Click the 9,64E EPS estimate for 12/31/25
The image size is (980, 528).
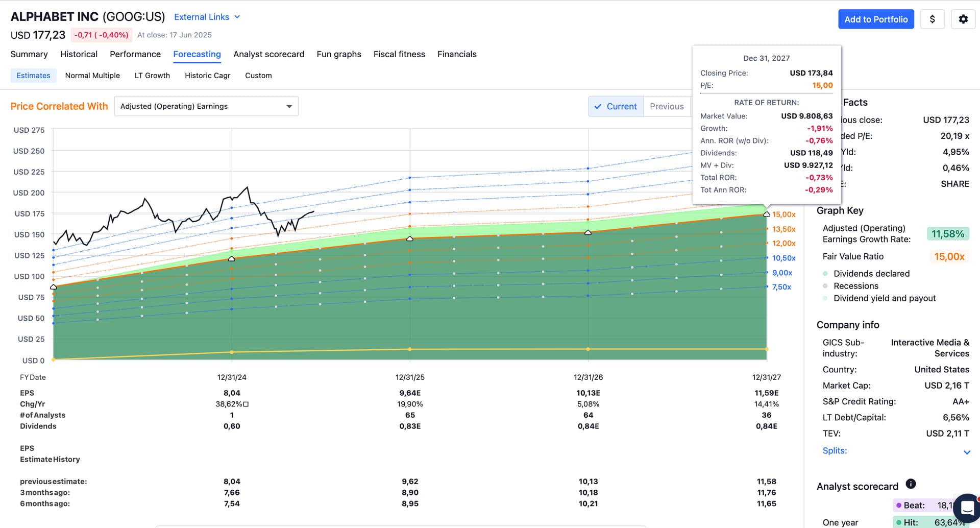[x=410, y=393]
